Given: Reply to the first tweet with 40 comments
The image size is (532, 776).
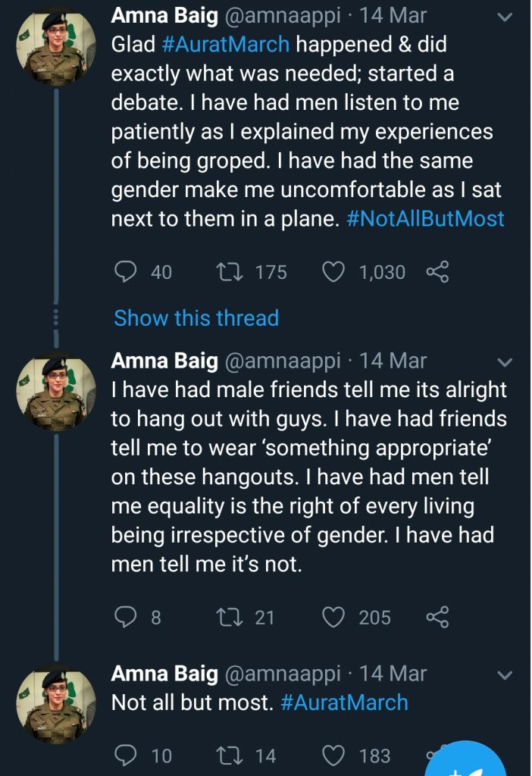Looking at the screenshot, I should [x=125, y=271].
